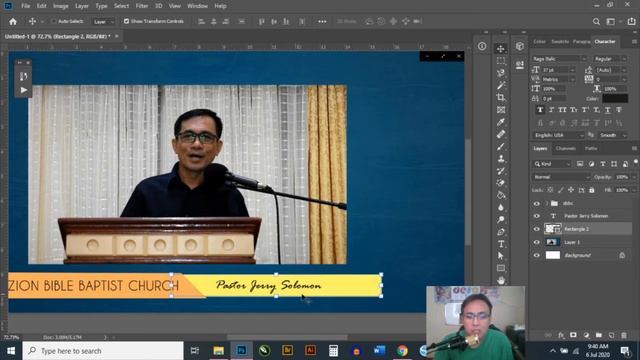Select the Crop tool

coord(501,98)
